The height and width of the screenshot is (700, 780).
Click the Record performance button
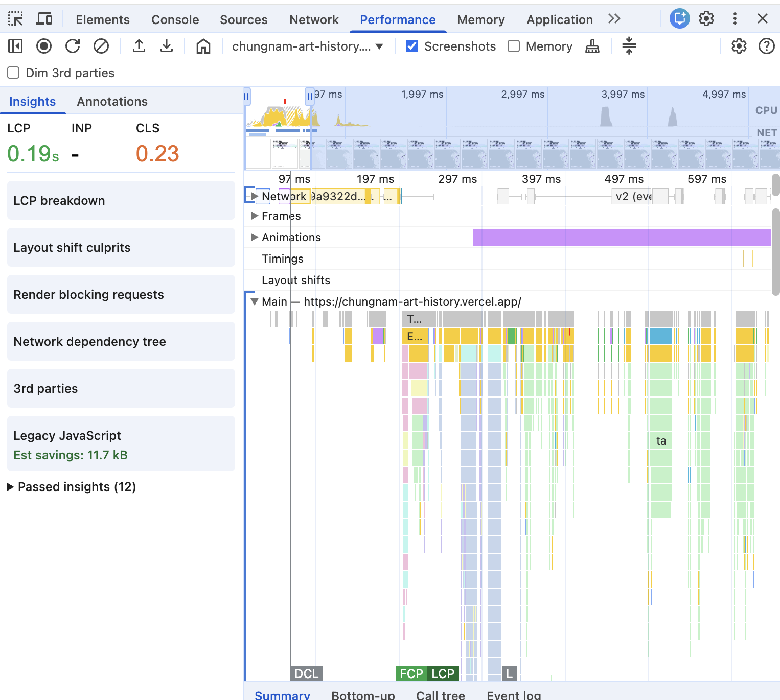pyautogui.click(x=44, y=46)
